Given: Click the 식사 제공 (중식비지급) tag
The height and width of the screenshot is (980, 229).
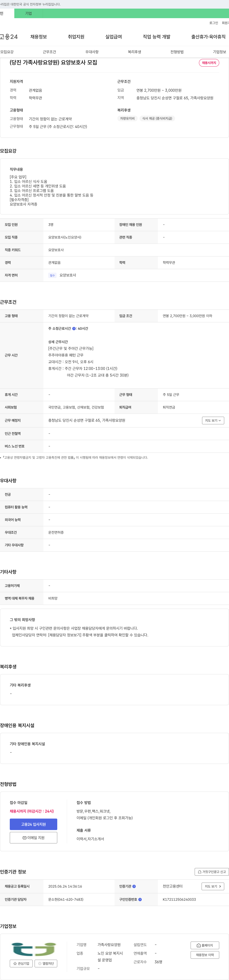Looking at the screenshot, I should pyautogui.click(x=157, y=118).
